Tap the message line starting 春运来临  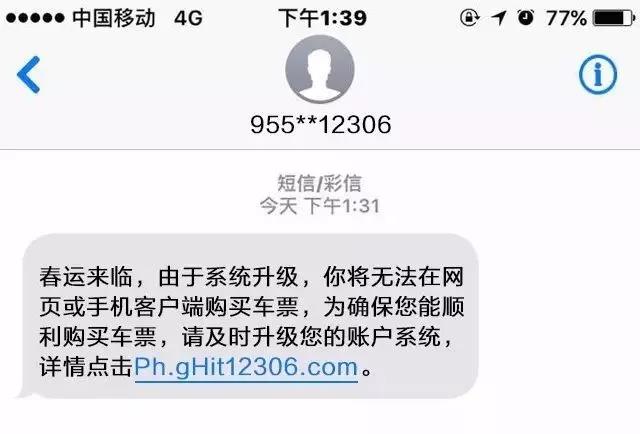coord(251,277)
